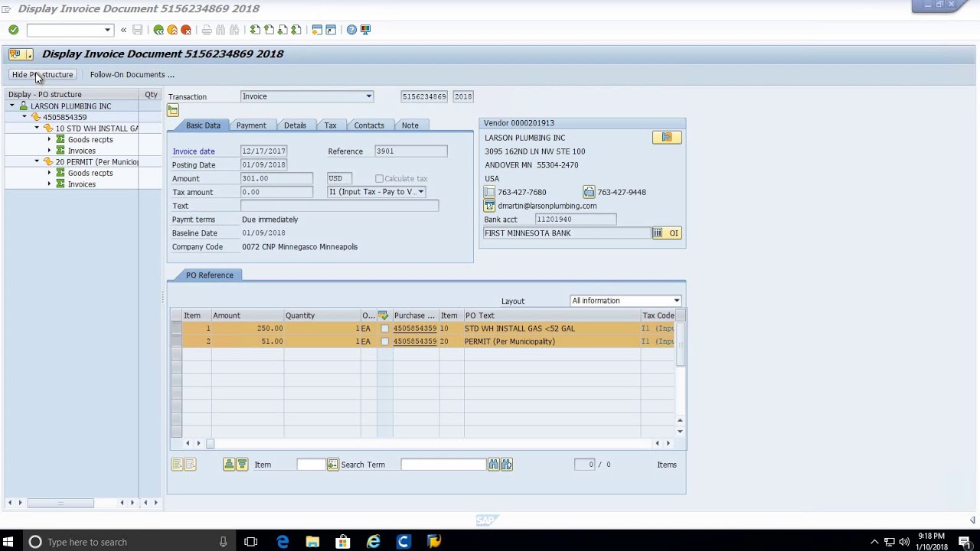Screen dimensions: 980x551
Task: Click the vendor display icon in Vendor box
Action: [x=667, y=137]
